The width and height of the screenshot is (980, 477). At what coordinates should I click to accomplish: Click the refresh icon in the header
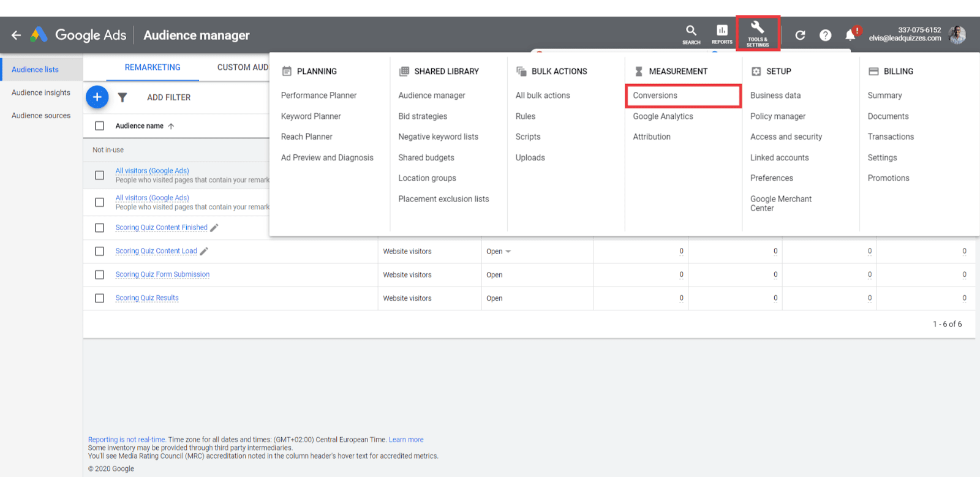click(x=800, y=35)
